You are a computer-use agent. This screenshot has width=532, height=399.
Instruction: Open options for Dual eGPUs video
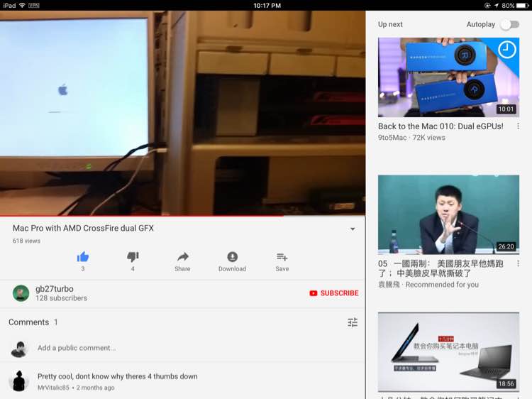tap(518, 126)
